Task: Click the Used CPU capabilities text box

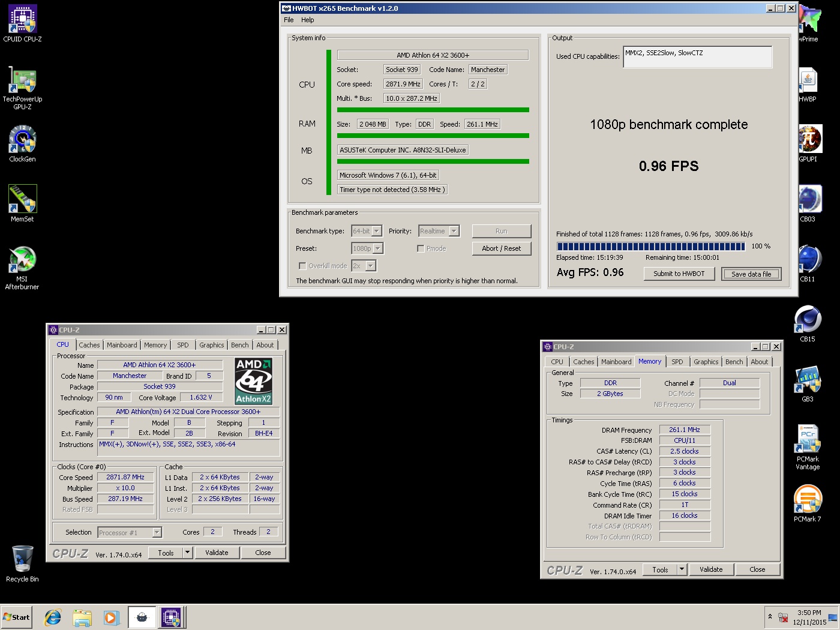Action: [698, 57]
